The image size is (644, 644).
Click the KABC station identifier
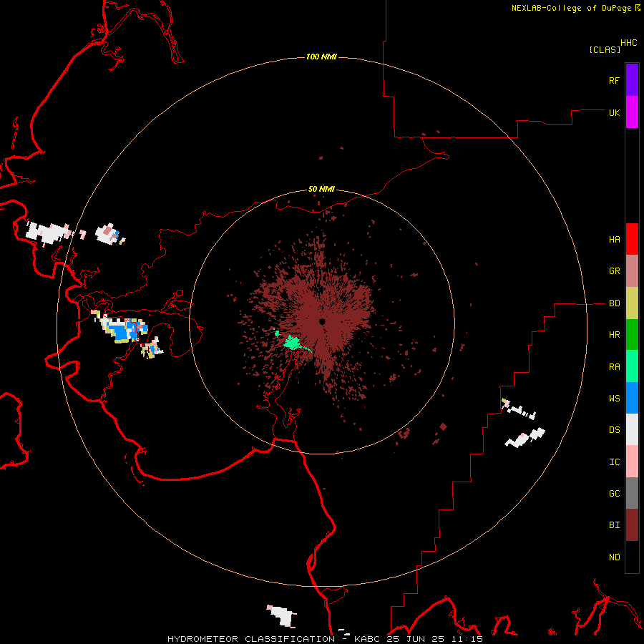[x=369, y=639]
